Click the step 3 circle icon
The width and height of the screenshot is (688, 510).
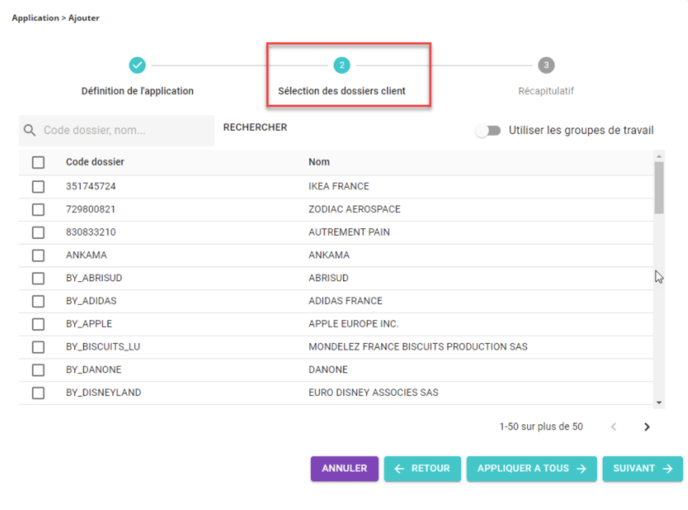[x=546, y=65]
